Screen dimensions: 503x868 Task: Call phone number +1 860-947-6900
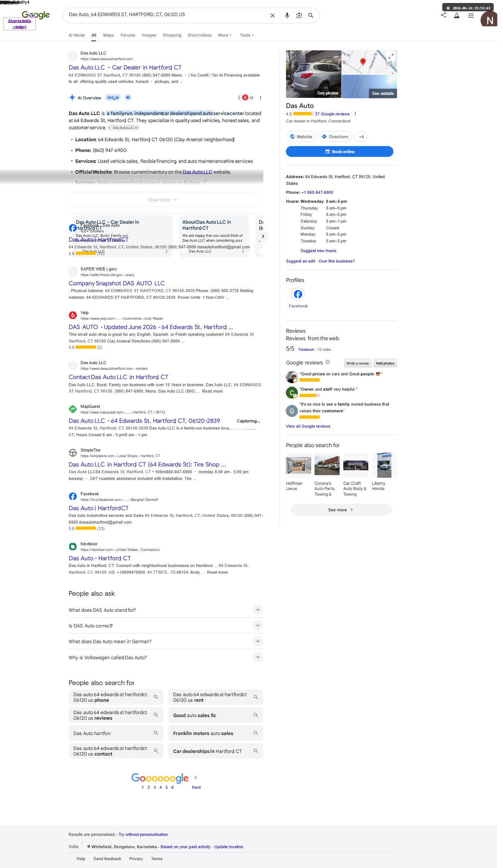(x=317, y=192)
